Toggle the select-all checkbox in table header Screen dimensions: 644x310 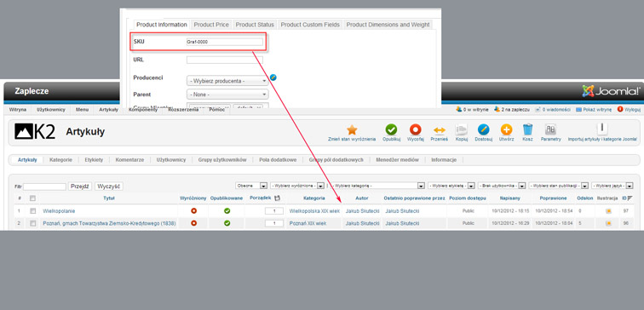coord(33,198)
